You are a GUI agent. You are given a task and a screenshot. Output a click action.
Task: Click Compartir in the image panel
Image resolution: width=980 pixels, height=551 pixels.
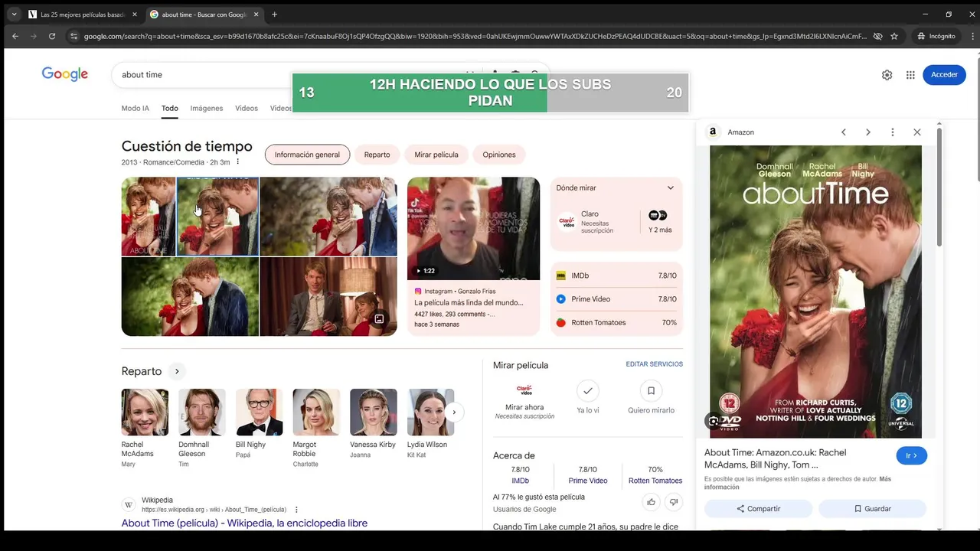(759, 509)
